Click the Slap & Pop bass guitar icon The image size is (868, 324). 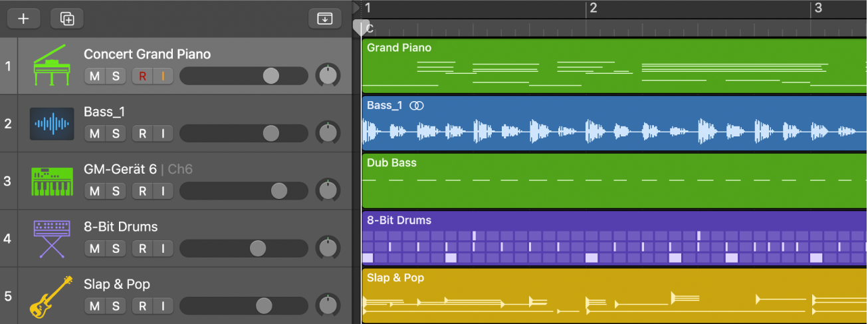point(52,296)
